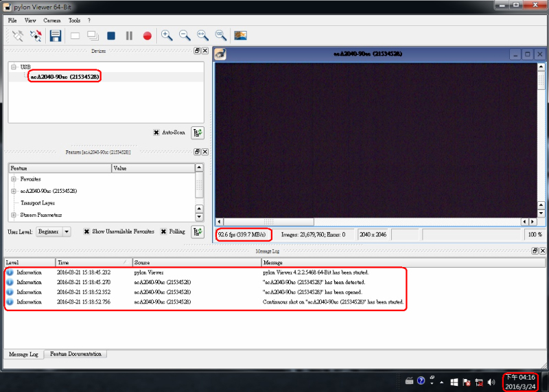Click the Zoom to Fit magnifier icon
549x392 pixels.
[x=202, y=36]
